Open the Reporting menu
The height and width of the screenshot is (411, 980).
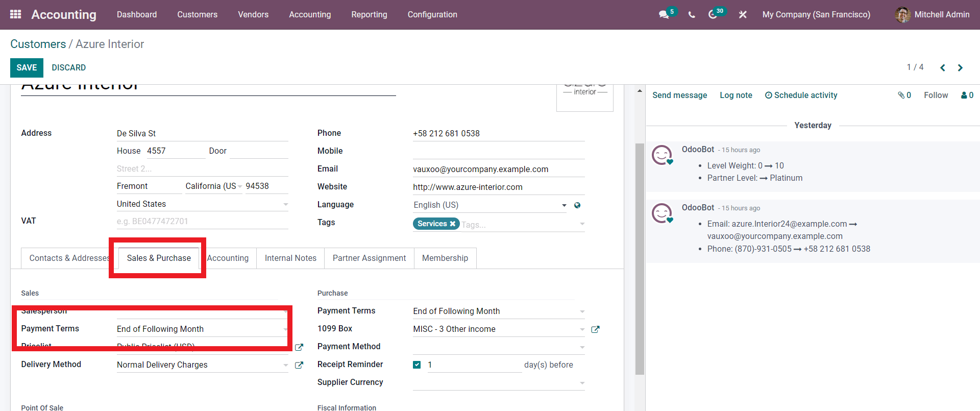click(369, 14)
